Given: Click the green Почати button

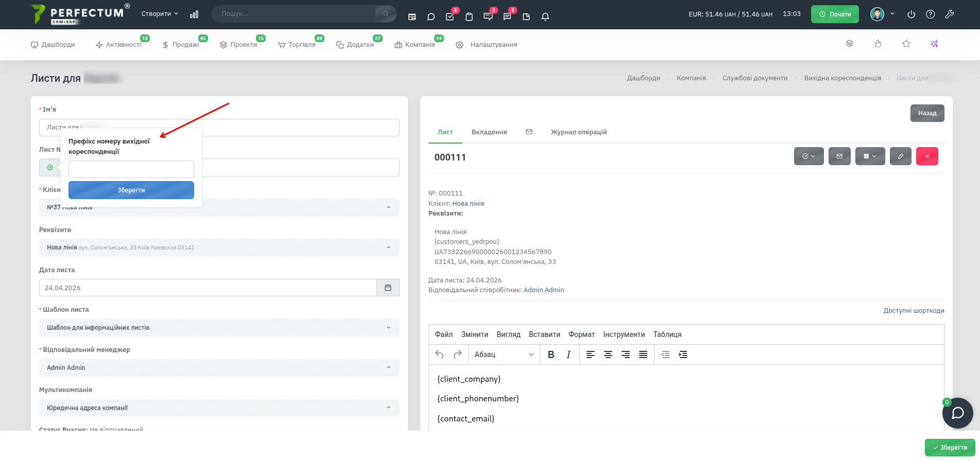Looking at the screenshot, I should pos(835,14).
